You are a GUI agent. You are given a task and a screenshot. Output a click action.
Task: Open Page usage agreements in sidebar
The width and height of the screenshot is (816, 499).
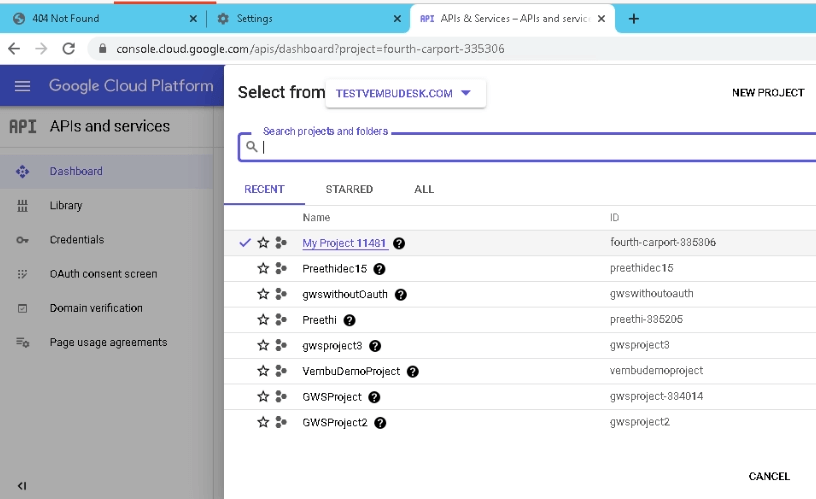[x=109, y=342]
